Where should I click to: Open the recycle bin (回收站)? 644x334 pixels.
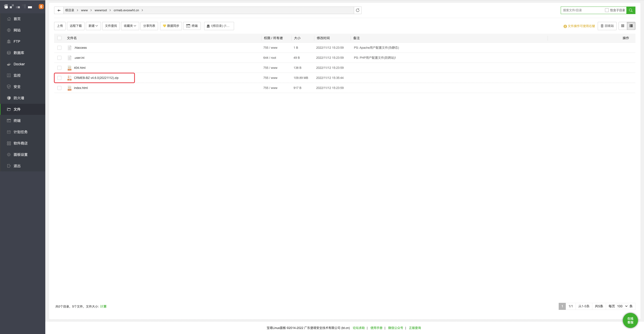(607, 26)
